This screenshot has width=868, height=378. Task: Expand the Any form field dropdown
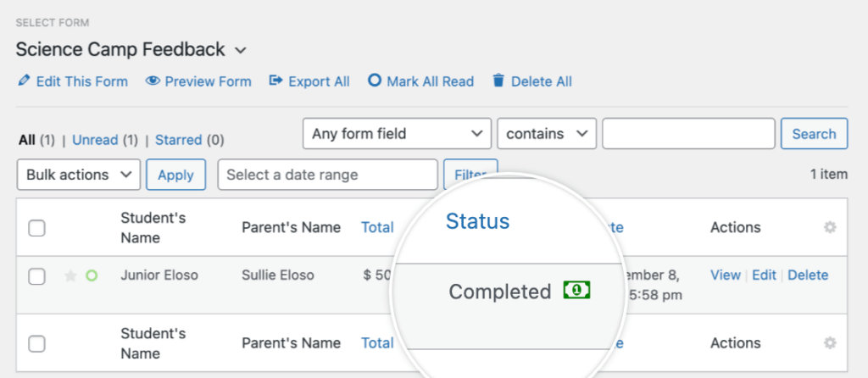397,134
